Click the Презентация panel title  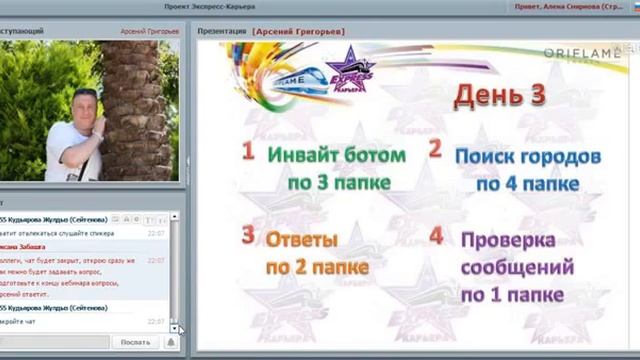coord(222,31)
